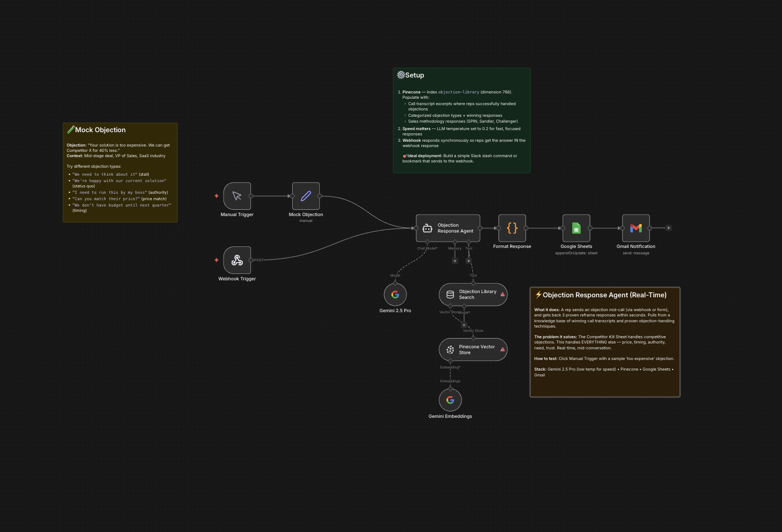Open the Gmail Notification node icon
Viewport: 782px width, 532px height.
click(636, 228)
